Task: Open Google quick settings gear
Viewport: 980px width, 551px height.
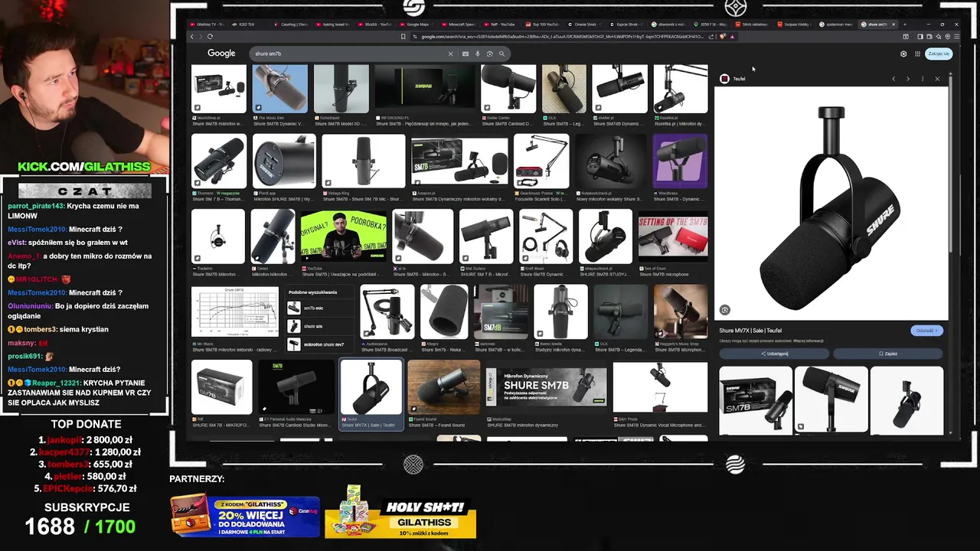Action: point(903,54)
